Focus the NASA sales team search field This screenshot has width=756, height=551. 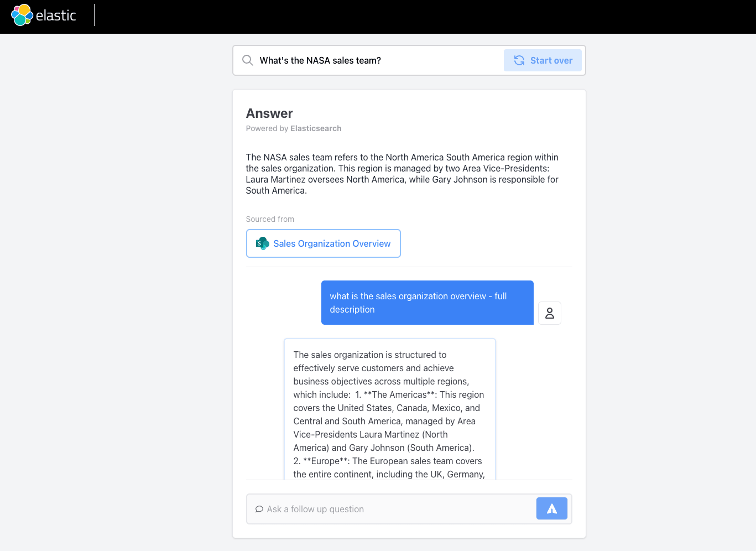point(376,60)
